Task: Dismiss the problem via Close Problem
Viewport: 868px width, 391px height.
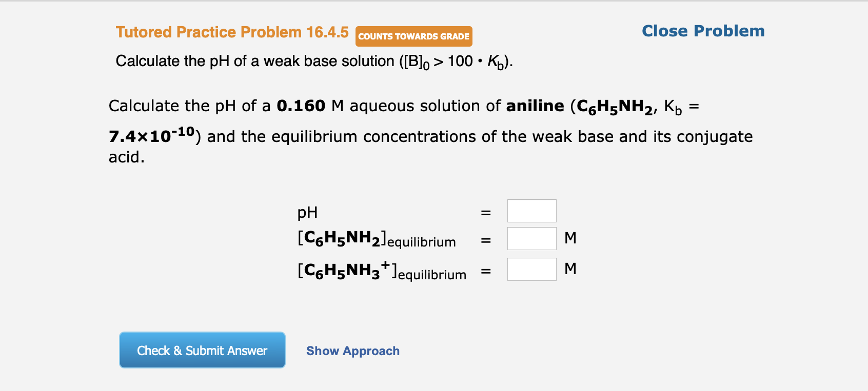Action: click(703, 31)
